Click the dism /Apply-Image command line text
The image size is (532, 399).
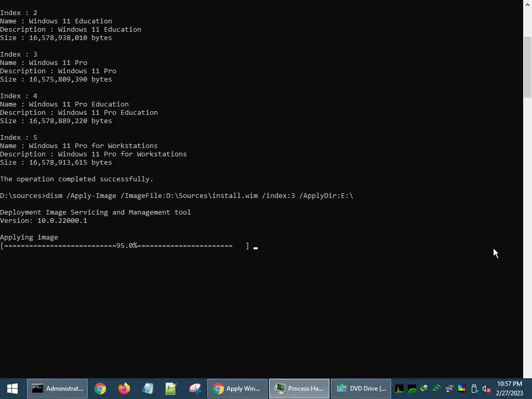pos(199,196)
